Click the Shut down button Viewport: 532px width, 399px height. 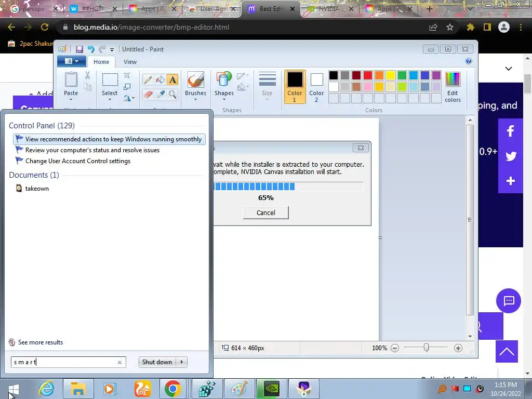coord(157,362)
